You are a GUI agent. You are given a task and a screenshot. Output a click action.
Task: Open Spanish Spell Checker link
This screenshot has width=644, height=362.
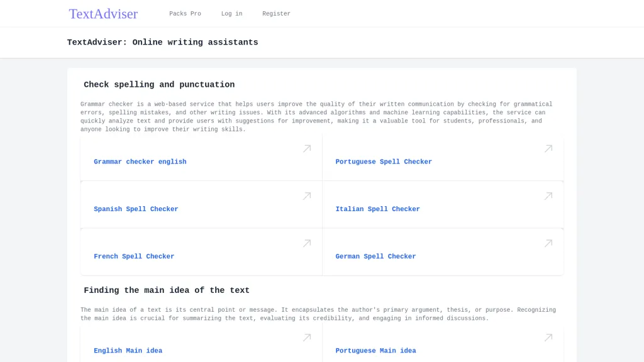click(136, 209)
